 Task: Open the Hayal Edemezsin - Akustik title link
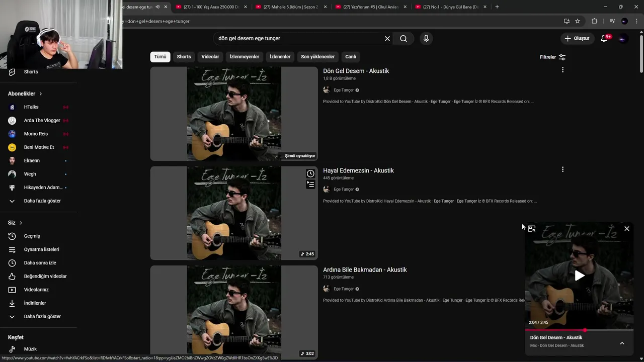(358, 170)
